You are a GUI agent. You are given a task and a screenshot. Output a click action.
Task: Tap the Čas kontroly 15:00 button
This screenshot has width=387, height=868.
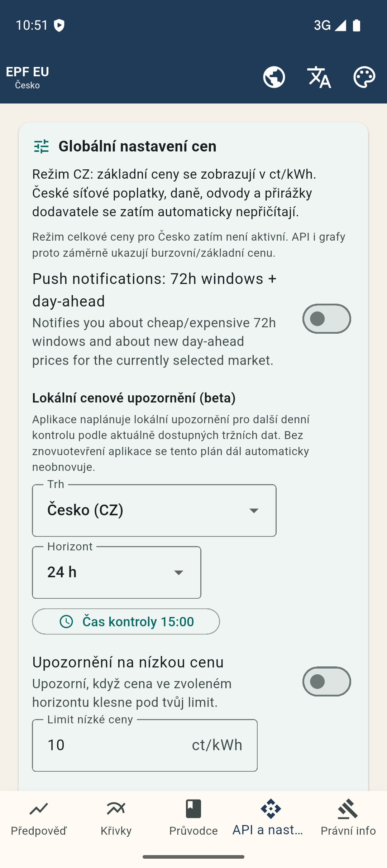[126, 622]
